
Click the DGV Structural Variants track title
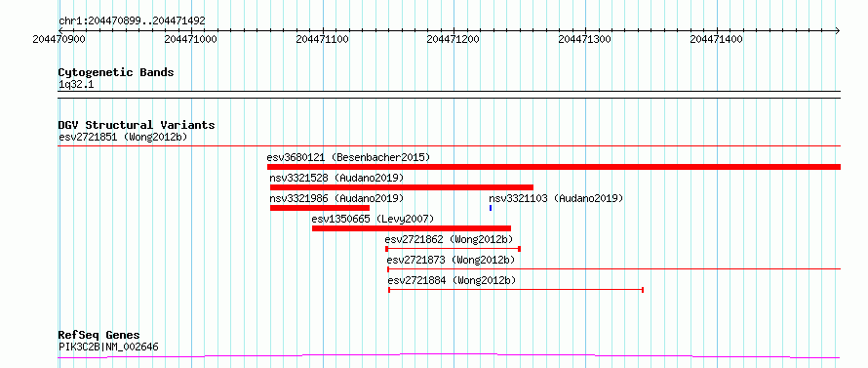click(137, 125)
